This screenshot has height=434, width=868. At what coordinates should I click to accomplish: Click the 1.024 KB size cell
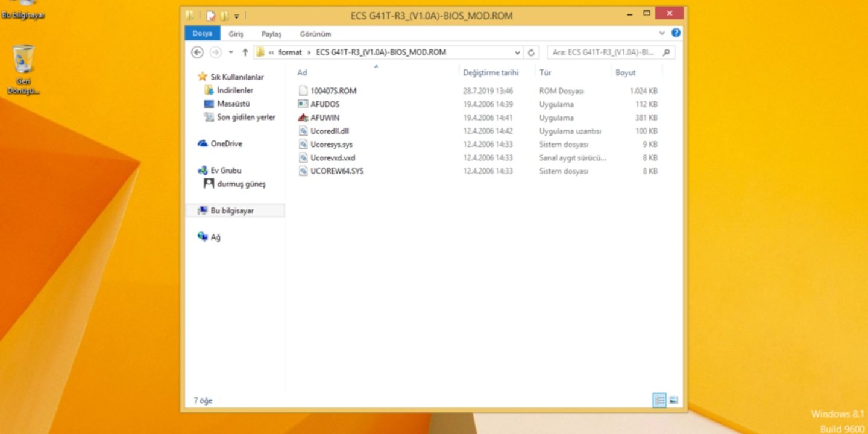pyautogui.click(x=643, y=91)
